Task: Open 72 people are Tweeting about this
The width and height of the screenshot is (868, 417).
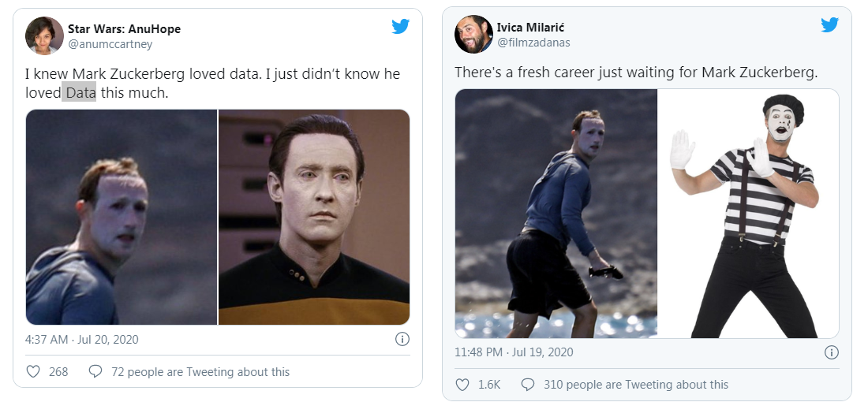Action: click(200, 371)
